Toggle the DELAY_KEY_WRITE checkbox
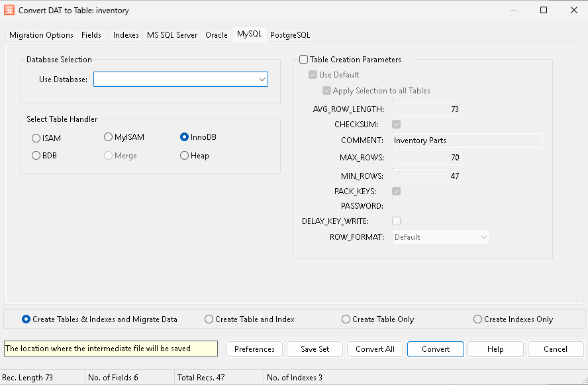Image resolution: width=588 pixels, height=385 pixels. click(x=397, y=221)
